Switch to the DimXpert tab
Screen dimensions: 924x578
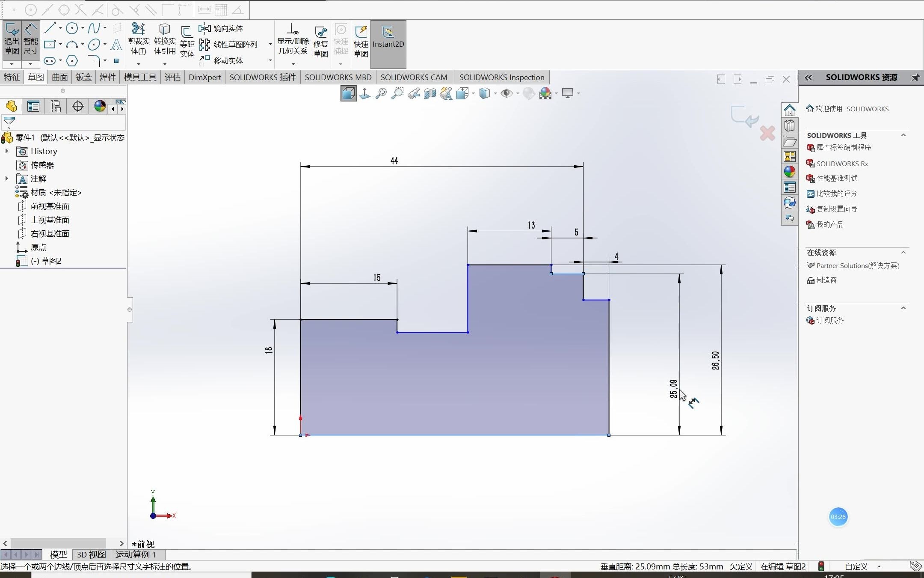point(205,77)
